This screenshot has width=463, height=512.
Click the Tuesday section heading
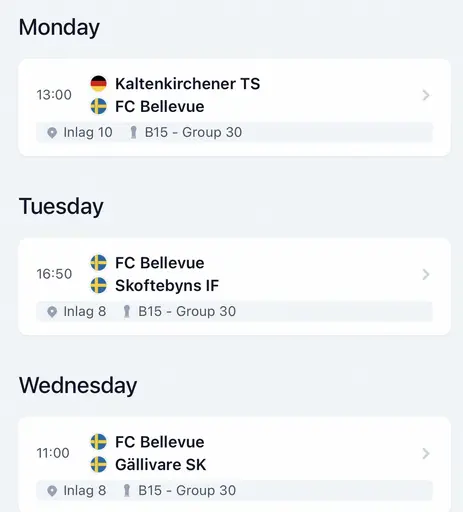[x=61, y=206]
